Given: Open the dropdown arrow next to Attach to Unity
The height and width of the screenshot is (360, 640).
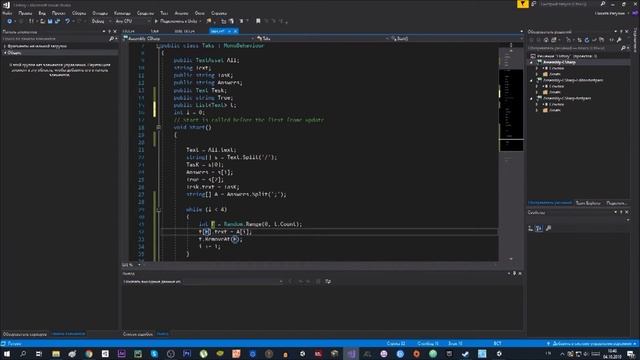Looking at the screenshot, I should [x=200, y=21].
